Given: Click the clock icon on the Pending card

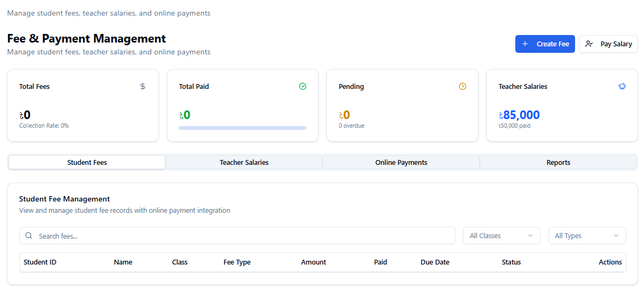Looking at the screenshot, I should pos(463,86).
